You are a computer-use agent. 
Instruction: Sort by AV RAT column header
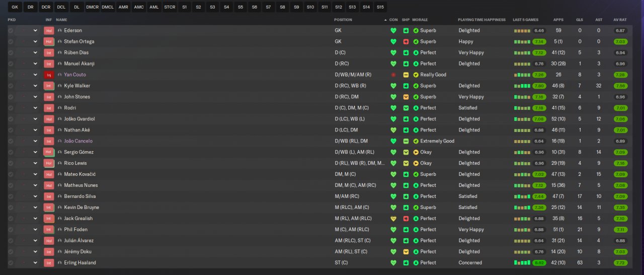[x=620, y=20]
